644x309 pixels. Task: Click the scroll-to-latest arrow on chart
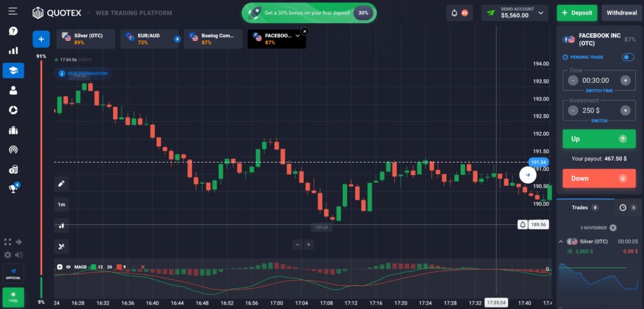pos(528,175)
